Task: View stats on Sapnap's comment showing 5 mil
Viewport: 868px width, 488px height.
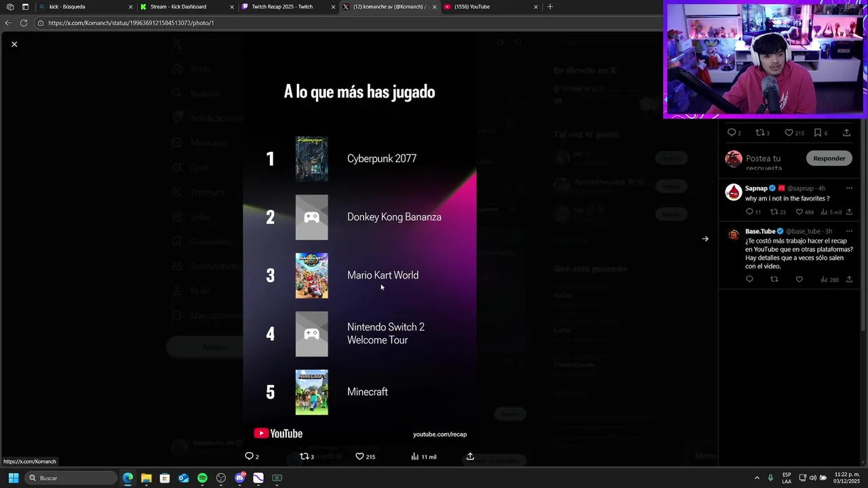Action: point(831,211)
